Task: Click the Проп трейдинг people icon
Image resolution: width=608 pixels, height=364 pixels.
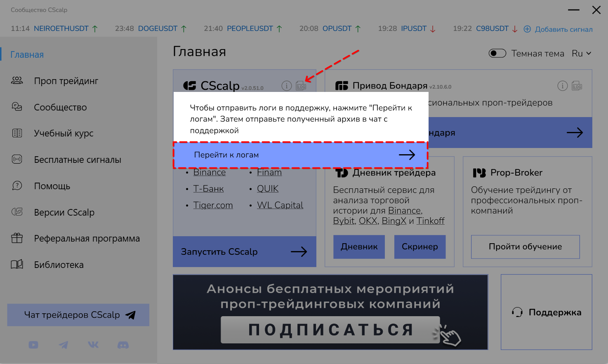Action: pos(17,81)
